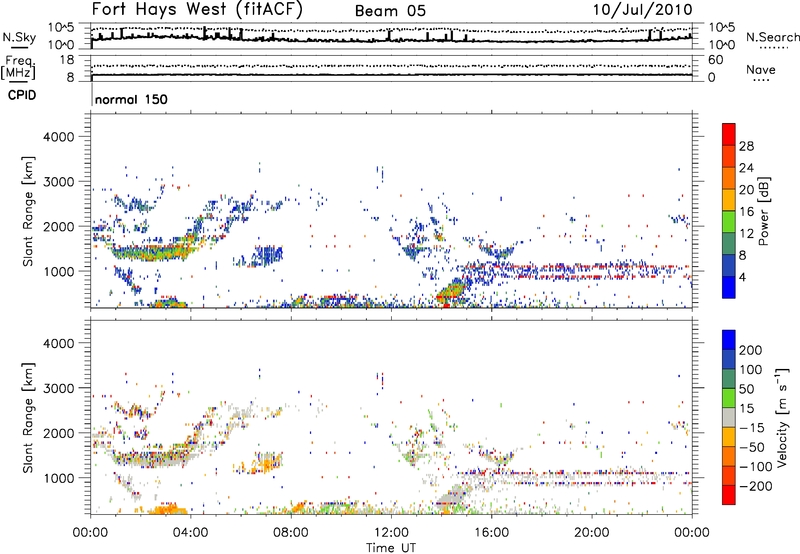Click the '12:00' time tick label

pos(391,533)
